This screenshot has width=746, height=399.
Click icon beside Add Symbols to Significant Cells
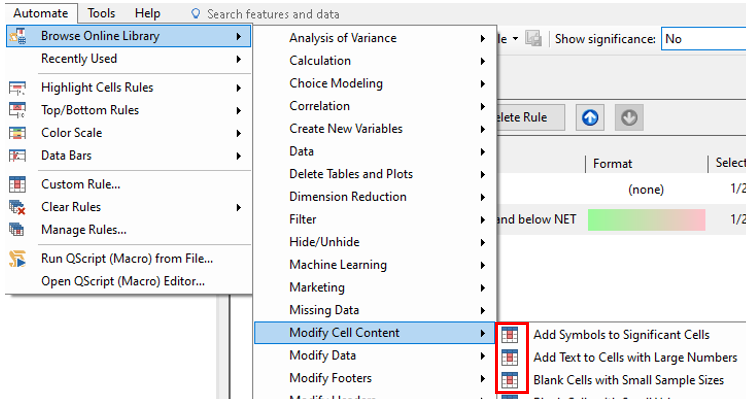tap(510, 335)
